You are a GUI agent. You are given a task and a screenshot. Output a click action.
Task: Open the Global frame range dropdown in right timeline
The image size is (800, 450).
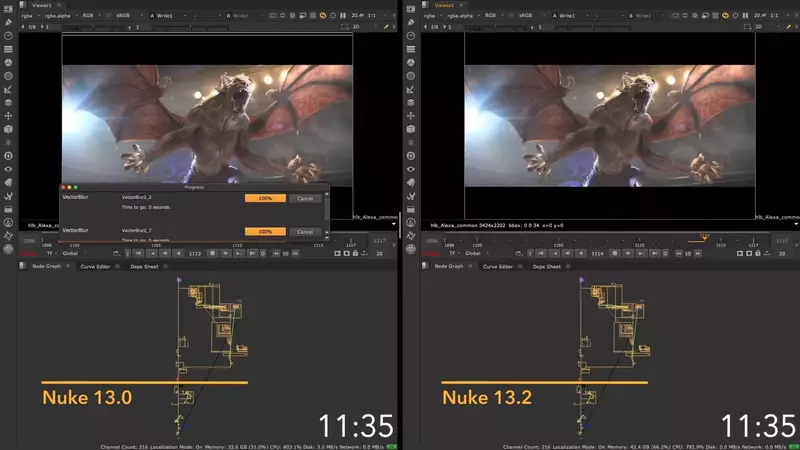(477, 254)
